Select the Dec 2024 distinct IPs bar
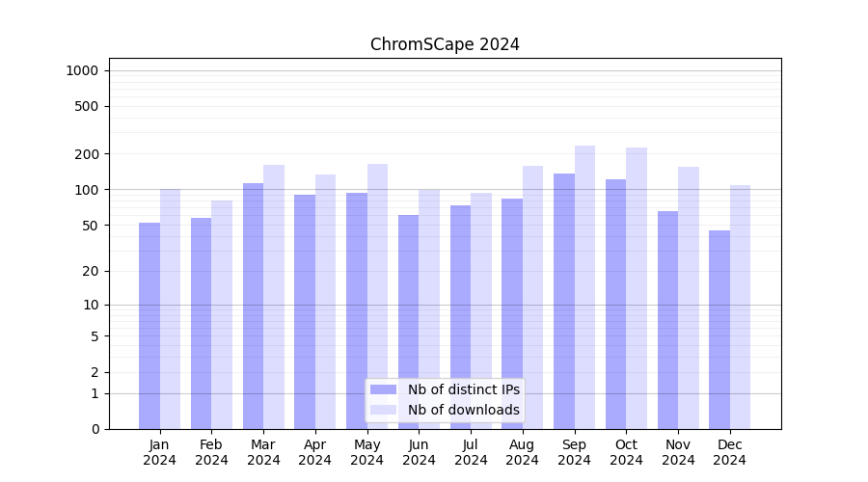 click(x=719, y=330)
